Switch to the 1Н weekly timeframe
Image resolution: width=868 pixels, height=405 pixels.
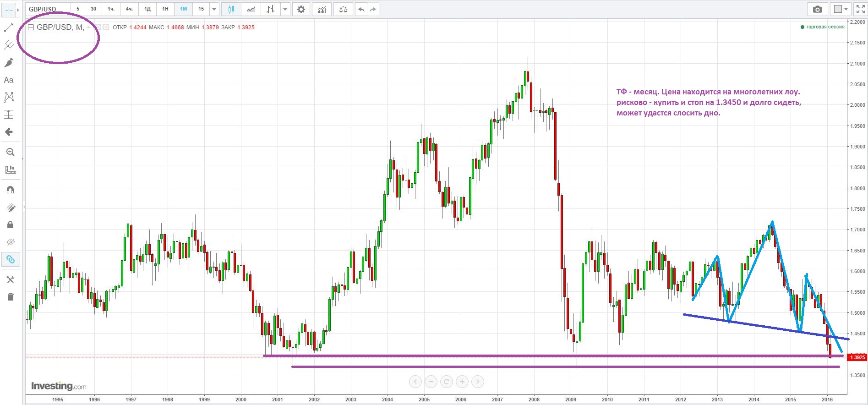[165, 9]
